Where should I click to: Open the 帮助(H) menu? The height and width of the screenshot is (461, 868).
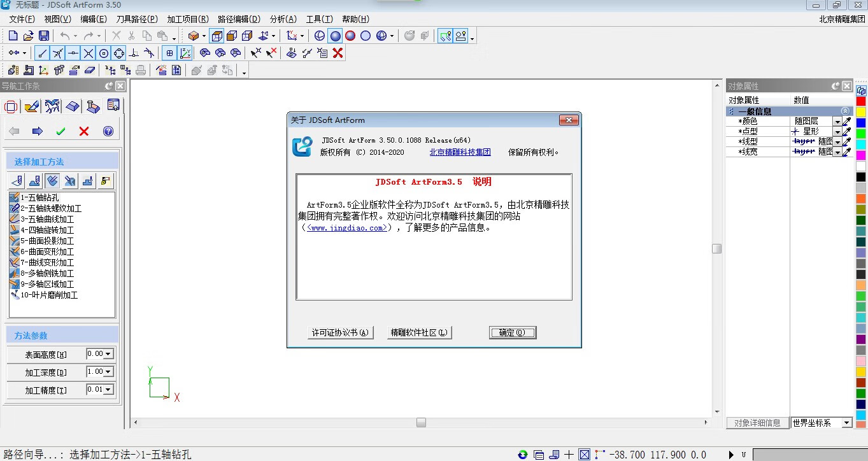(x=355, y=19)
